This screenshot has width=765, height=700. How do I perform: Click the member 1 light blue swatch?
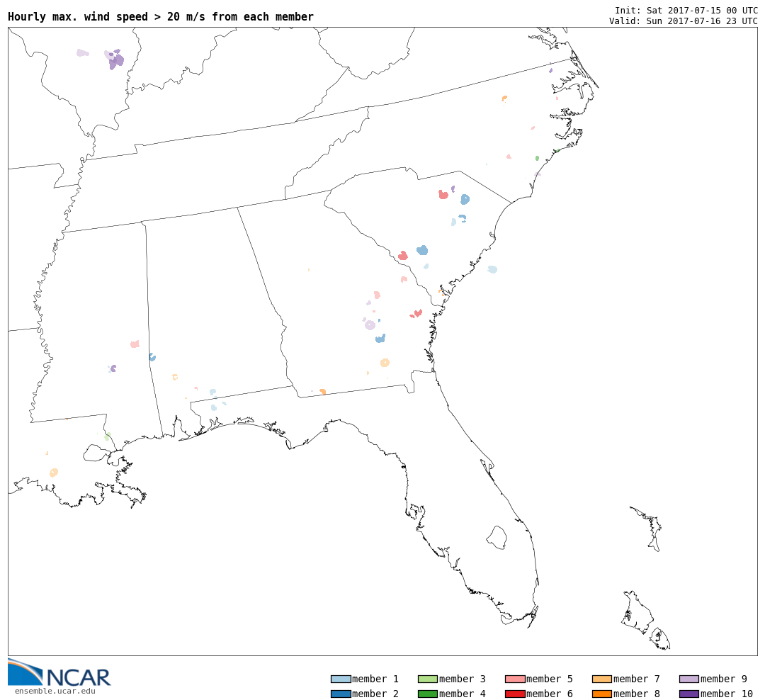click(341, 679)
